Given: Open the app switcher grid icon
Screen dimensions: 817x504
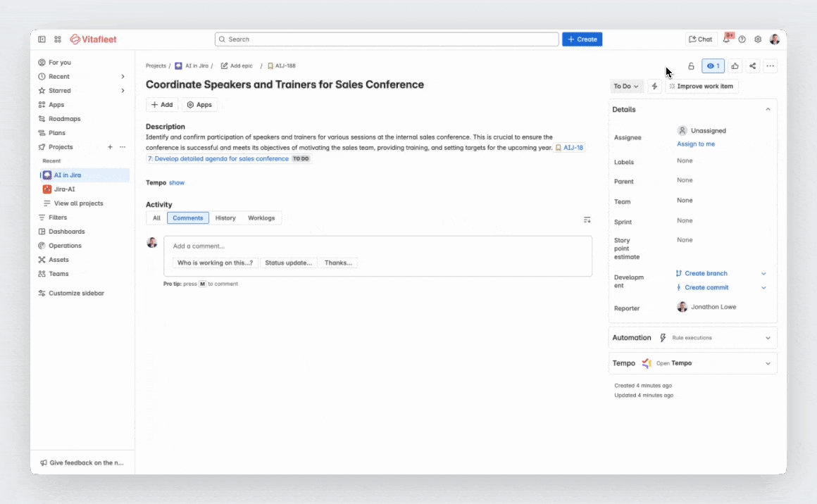Looking at the screenshot, I should click(58, 39).
